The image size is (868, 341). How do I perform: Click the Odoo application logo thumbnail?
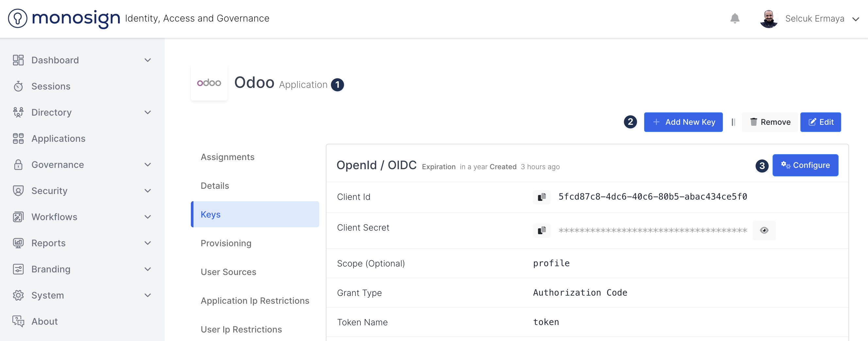[x=209, y=82]
